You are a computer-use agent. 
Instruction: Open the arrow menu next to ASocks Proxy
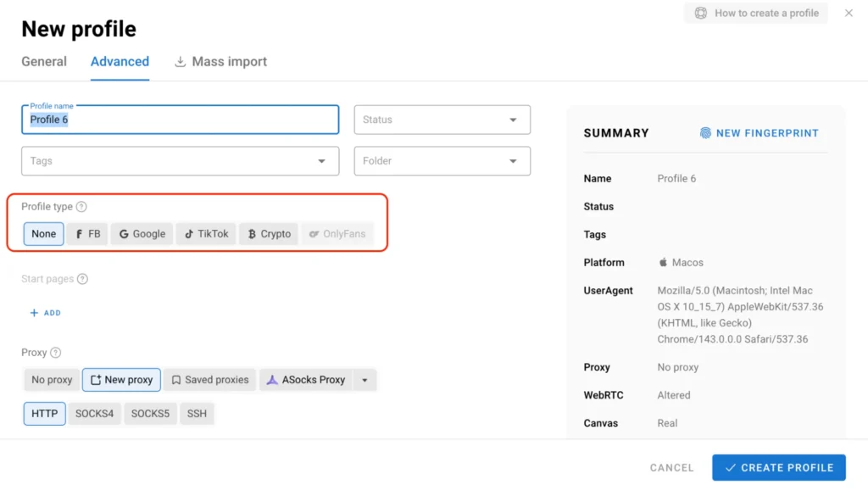[x=364, y=379]
